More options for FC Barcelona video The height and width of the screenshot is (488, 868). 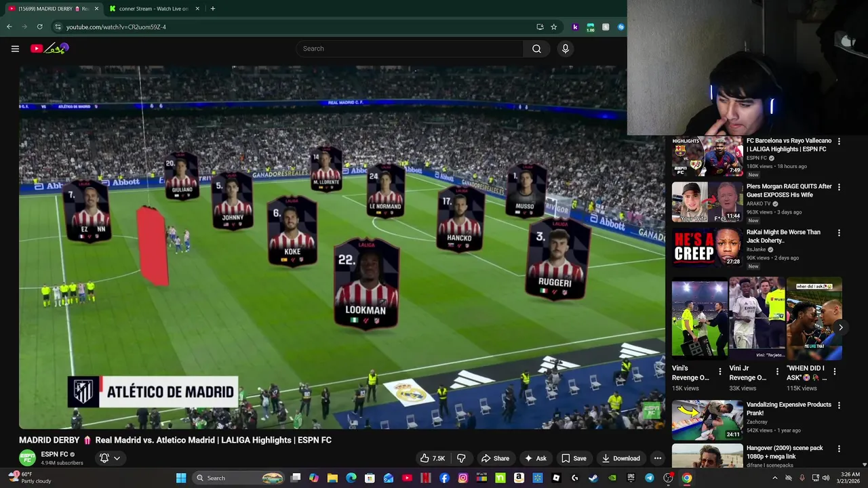tap(839, 142)
